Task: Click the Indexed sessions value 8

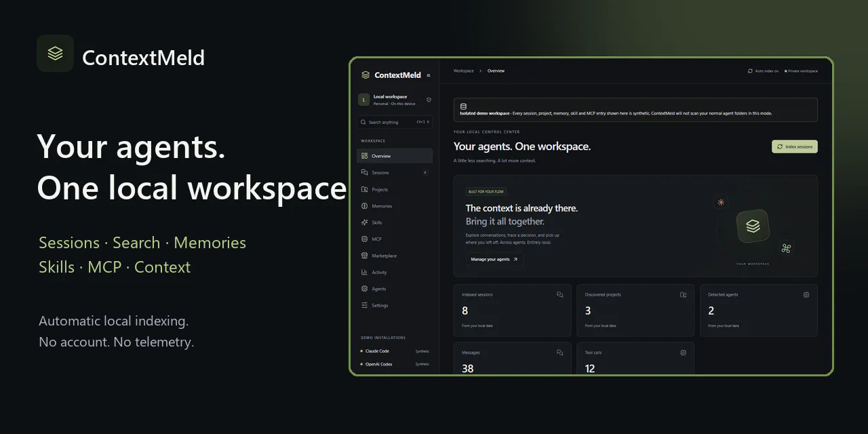Action: point(465,311)
